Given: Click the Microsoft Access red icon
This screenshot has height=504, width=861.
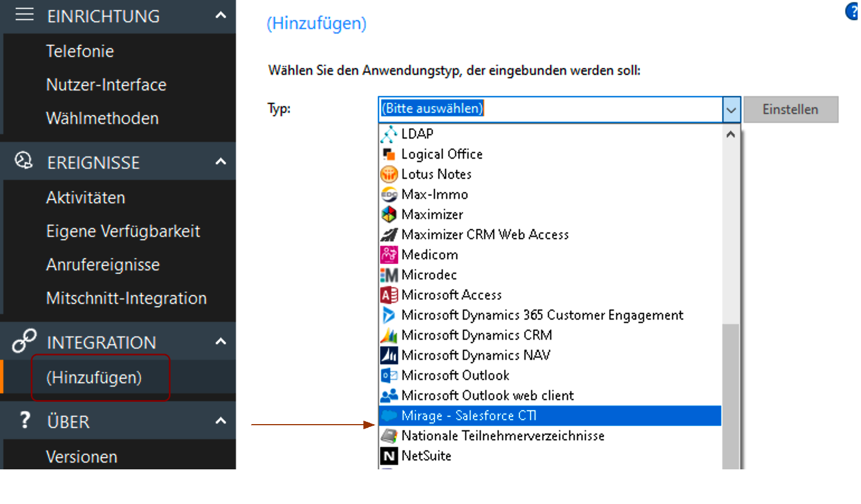Looking at the screenshot, I should pyautogui.click(x=389, y=295).
